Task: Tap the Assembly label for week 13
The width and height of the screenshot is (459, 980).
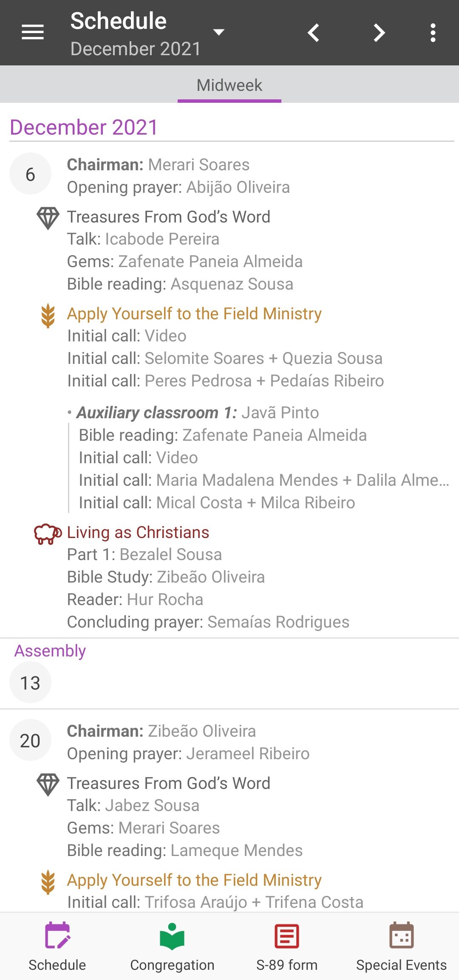Action: click(x=50, y=651)
